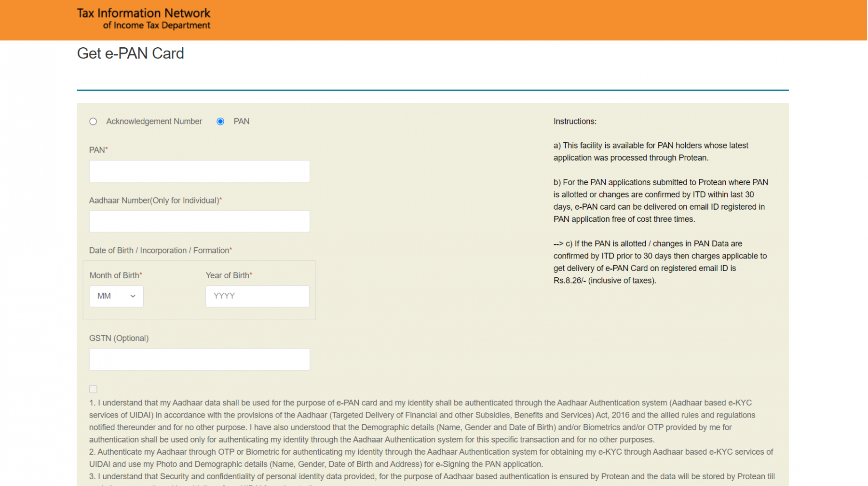Click the 'Date of Birth / Incorporation / Formation' label
Viewport: 868px width, 486px height.
[x=160, y=251]
